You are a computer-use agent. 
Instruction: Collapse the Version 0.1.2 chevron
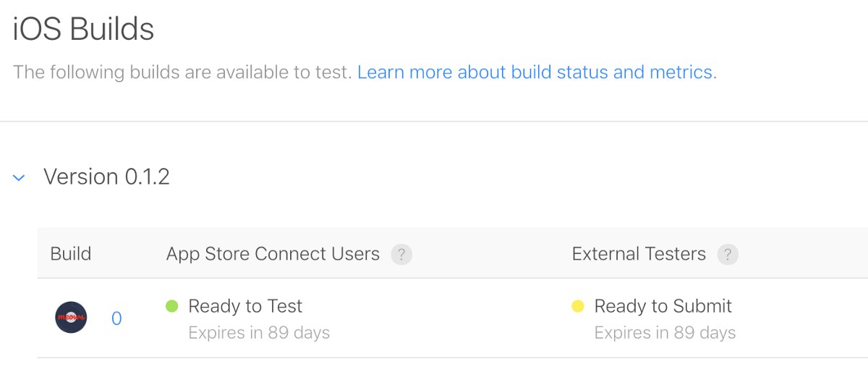point(20,177)
